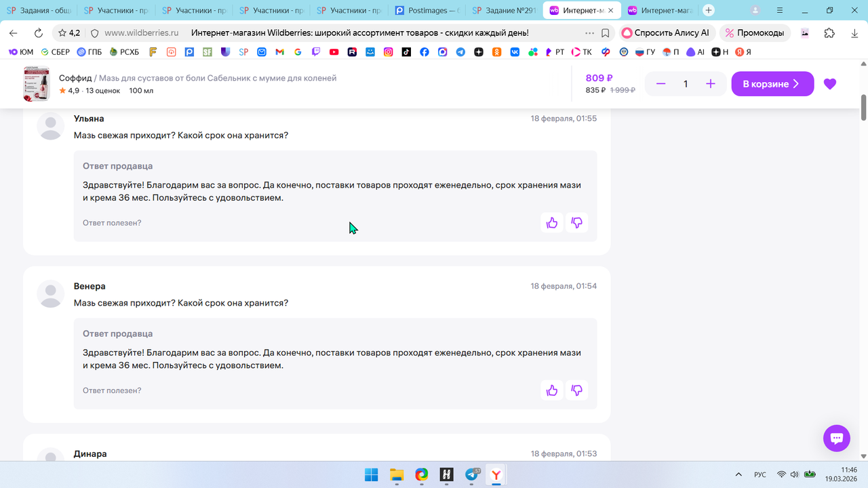This screenshot has width=868, height=488.
Task: Switch to the inactive Интернет-мага Wildberries tab
Action: tap(660, 11)
